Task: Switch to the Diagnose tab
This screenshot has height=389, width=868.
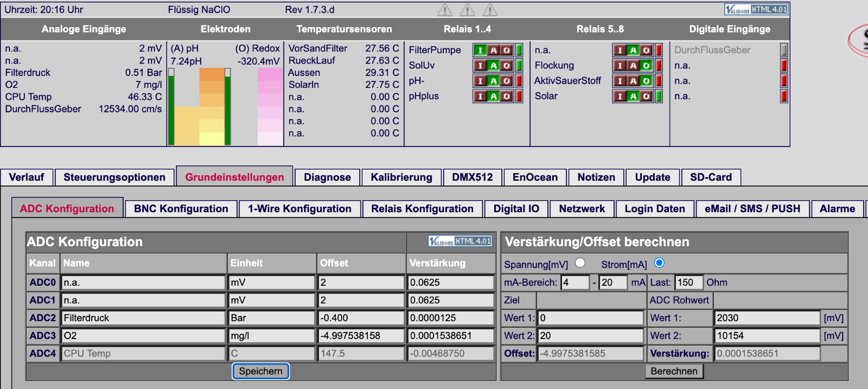Action: [327, 177]
